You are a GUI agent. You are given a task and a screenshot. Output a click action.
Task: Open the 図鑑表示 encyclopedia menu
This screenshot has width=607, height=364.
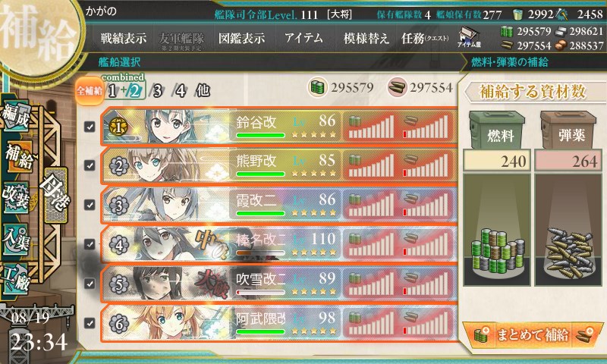pyautogui.click(x=241, y=38)
